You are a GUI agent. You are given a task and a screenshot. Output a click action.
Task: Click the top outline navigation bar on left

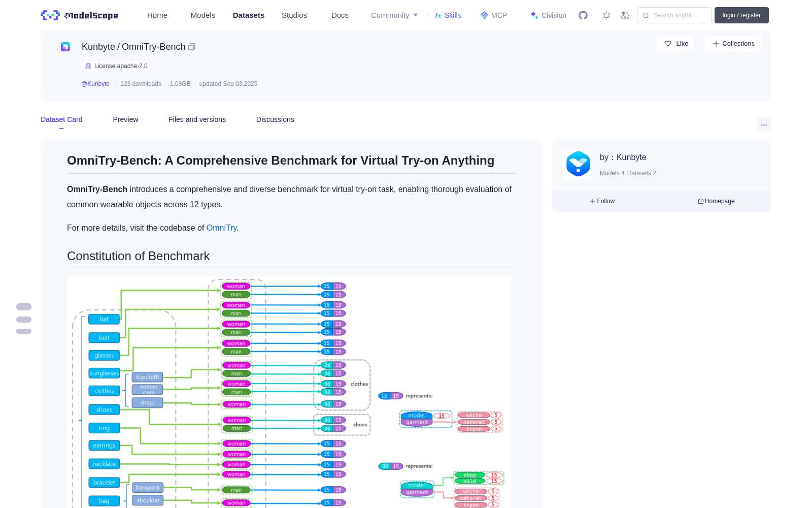[24, 307]
